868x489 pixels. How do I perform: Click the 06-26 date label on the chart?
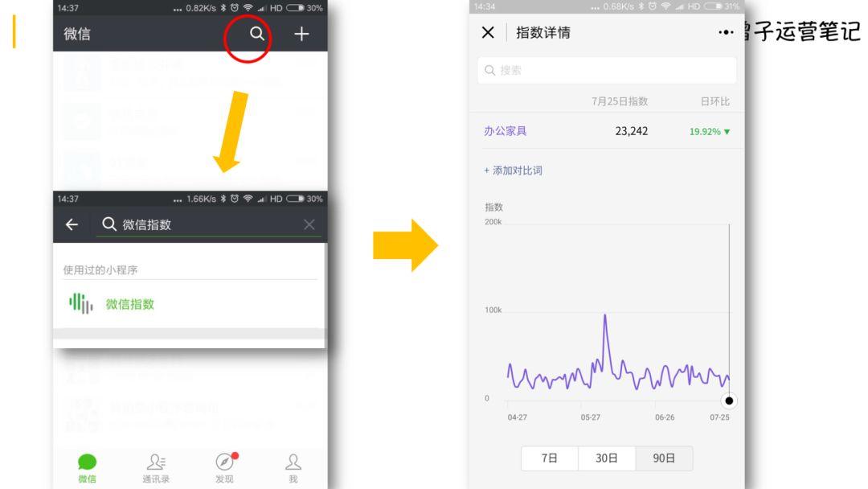pyautogui.click(x=665, y=417)
